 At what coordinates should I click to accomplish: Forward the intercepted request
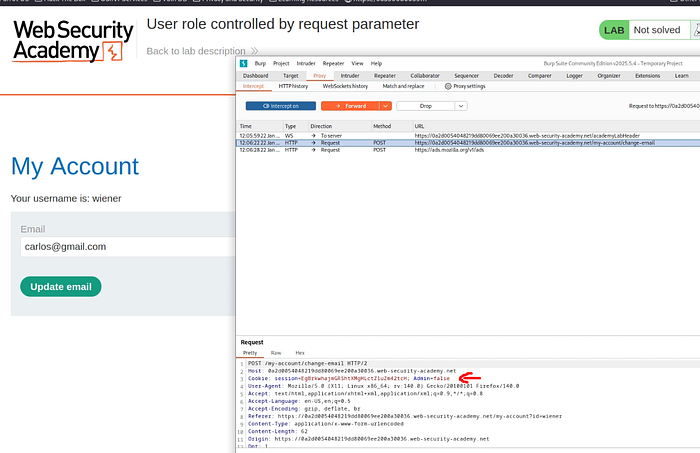(x=350, y=106)
